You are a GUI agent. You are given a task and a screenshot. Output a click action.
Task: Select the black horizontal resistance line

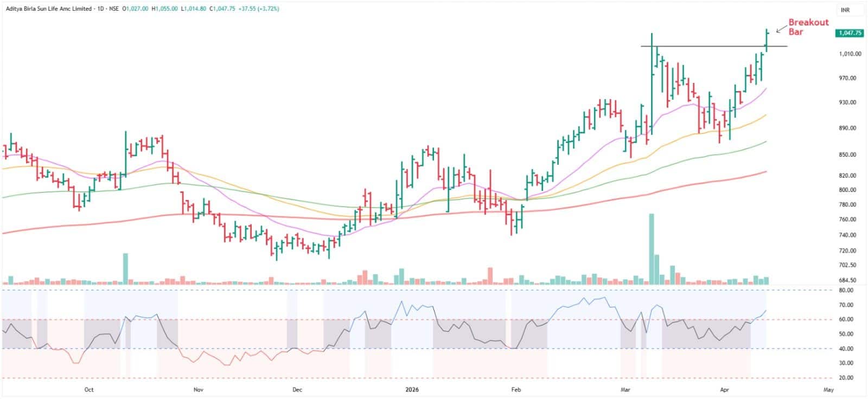(x=714, y=46)
